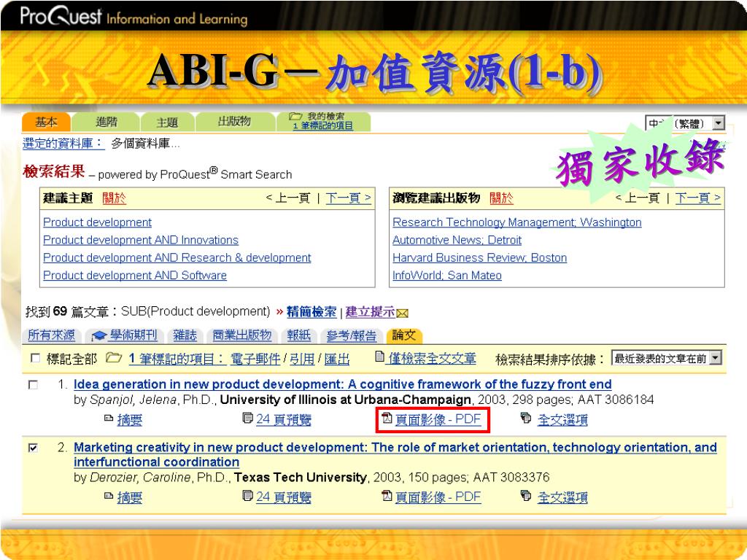Select the 所有來源 source tab
Image resolution: width=747 pixels, height=560 pixels.
(52, 335)
